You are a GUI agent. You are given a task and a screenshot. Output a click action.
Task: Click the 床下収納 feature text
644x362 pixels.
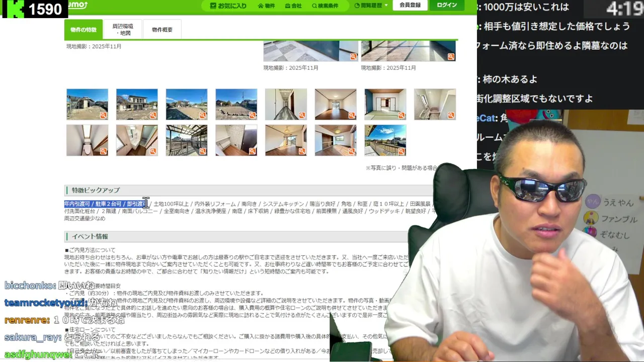258,211
